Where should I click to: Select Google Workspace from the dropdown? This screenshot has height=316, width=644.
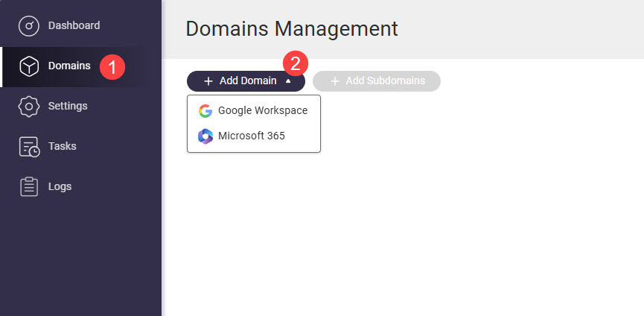[262, 111]
